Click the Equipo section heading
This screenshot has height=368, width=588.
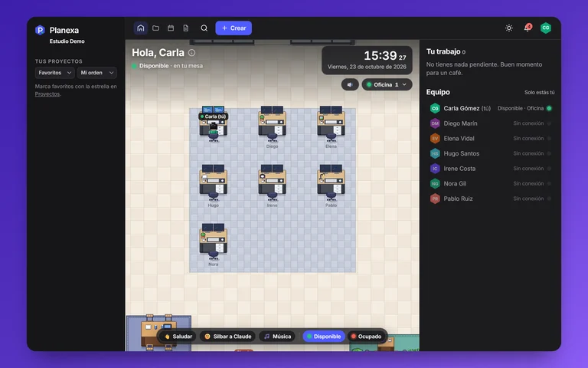coord(438,92)
